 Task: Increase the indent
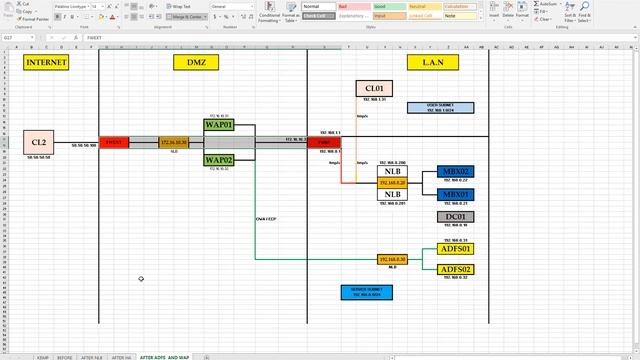pyautogui.click(x=159, y=17)
